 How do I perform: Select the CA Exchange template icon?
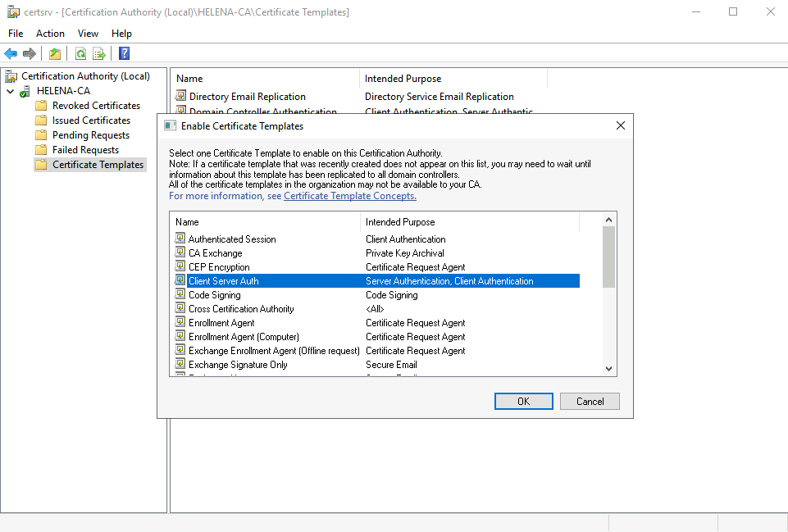tap(180, 253)
